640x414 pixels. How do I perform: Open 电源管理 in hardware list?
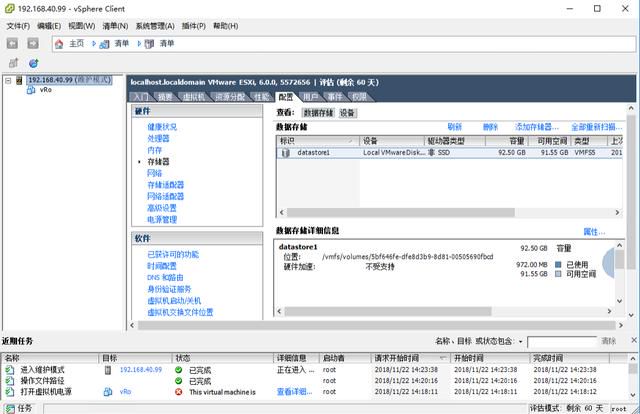point(162,220)
